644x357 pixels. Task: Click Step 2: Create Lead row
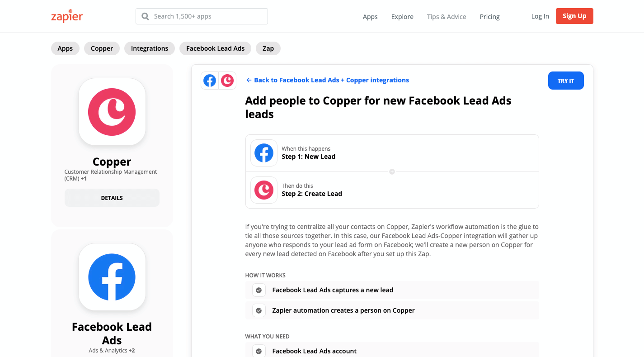392,190
